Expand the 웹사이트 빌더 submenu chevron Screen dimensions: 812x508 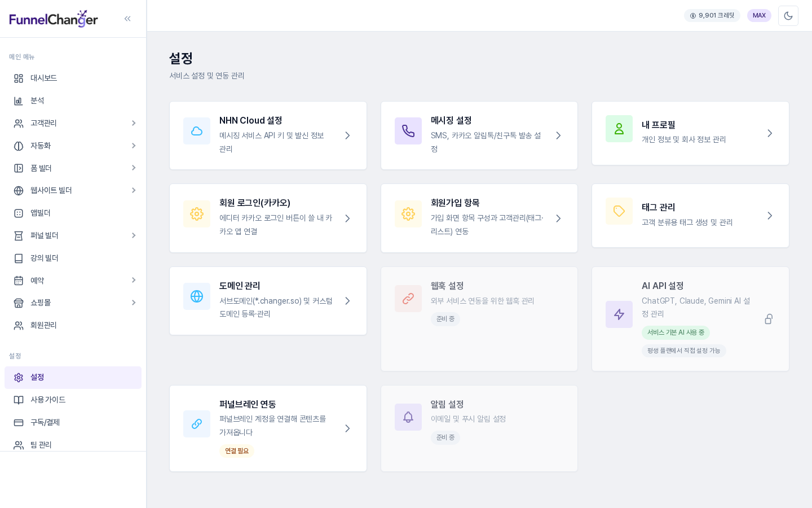click(x=134, y=190)
